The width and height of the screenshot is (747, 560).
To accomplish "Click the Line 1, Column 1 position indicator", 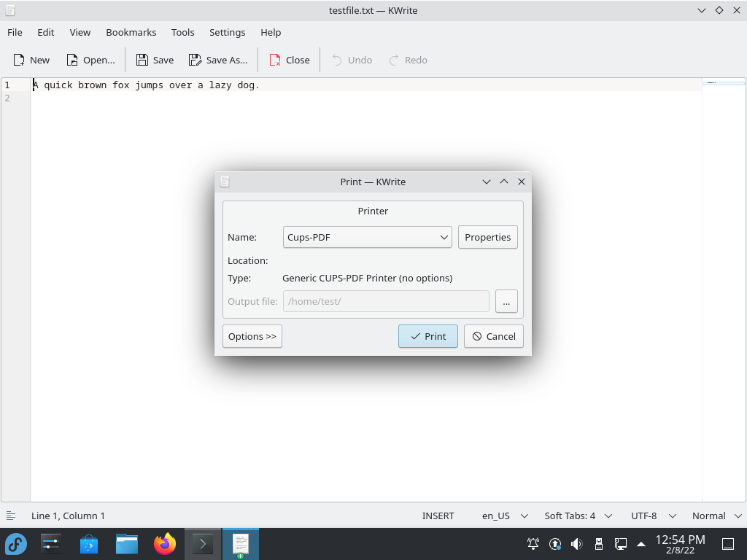I will pyautogui.click(x=68, y=516).
